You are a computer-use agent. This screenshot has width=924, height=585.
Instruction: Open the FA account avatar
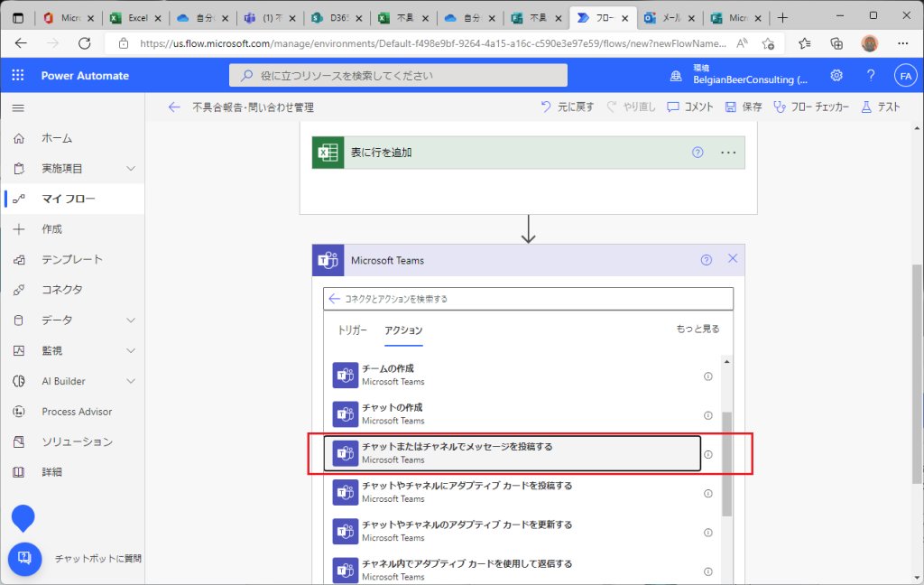click(905, 76)
